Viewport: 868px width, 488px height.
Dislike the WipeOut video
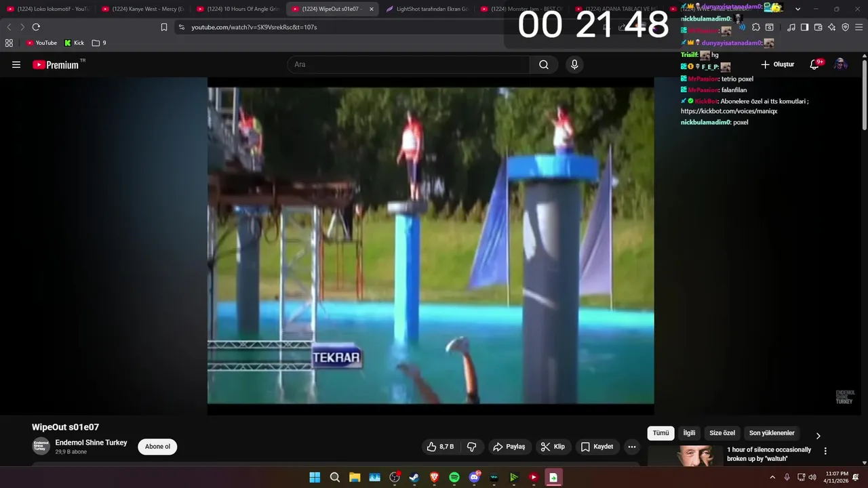pyautogui.click(x=471, y=447)
